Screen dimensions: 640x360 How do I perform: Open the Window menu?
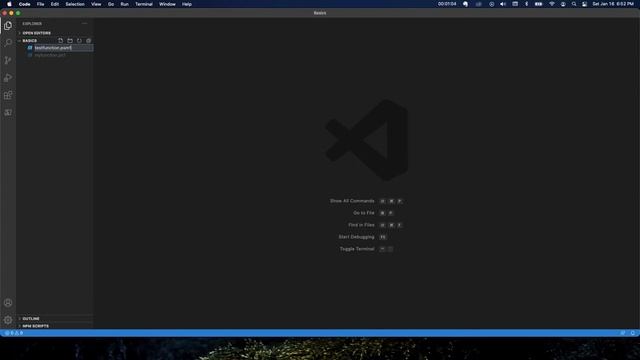167,4
